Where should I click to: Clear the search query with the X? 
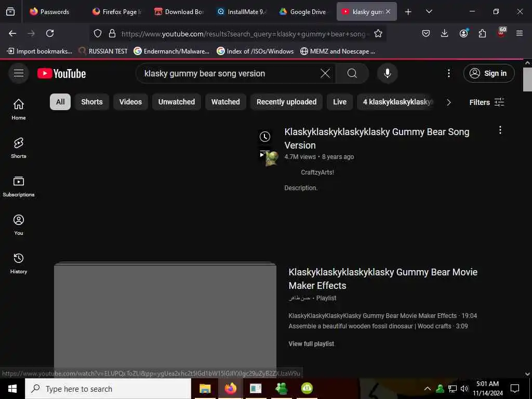pos(325,73)
